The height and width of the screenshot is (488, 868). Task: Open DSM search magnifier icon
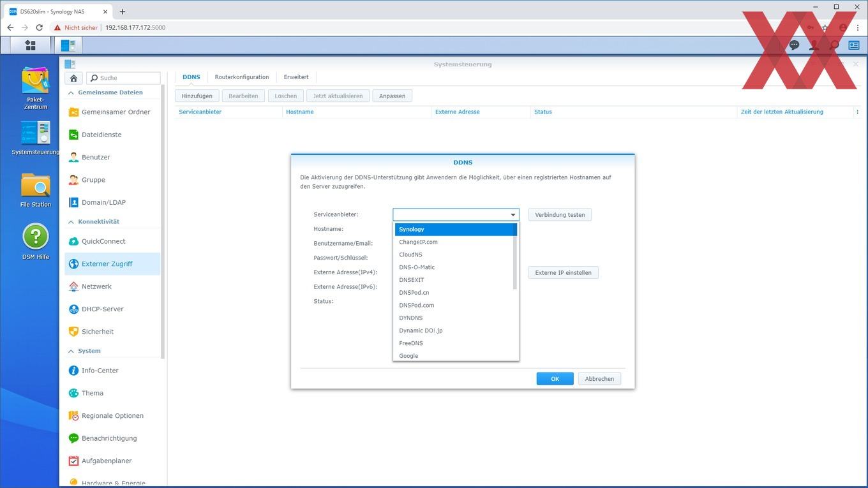(x=834, y=45)
